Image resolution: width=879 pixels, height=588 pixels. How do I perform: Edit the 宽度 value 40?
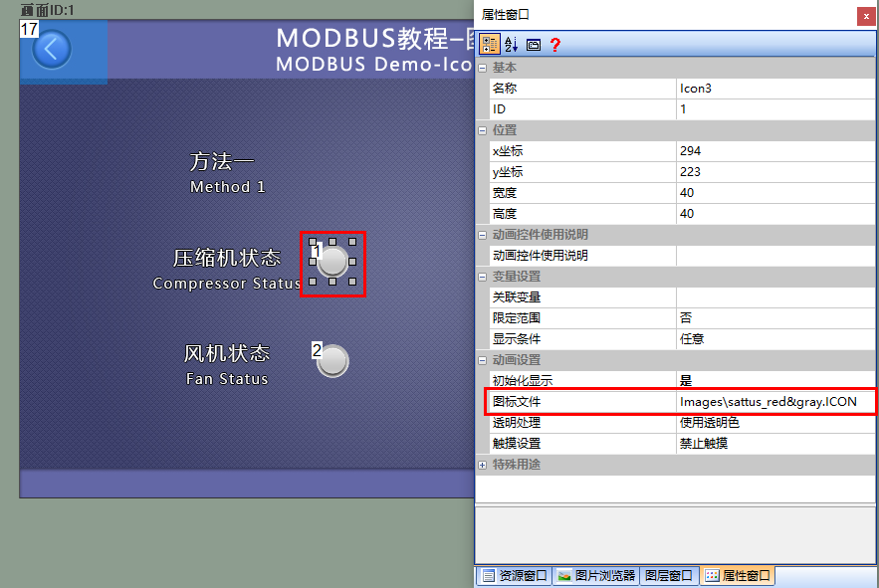[x=775, y=193]
